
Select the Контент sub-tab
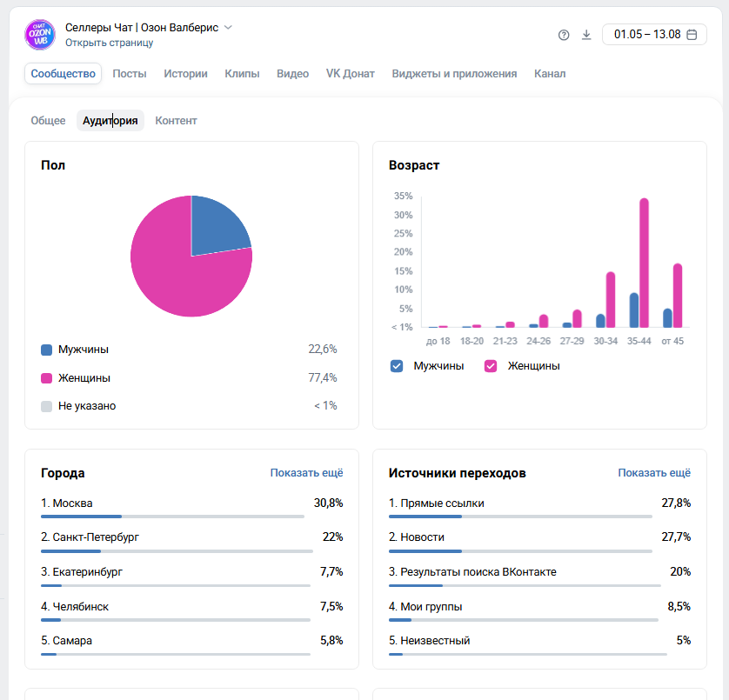[177, 121]
